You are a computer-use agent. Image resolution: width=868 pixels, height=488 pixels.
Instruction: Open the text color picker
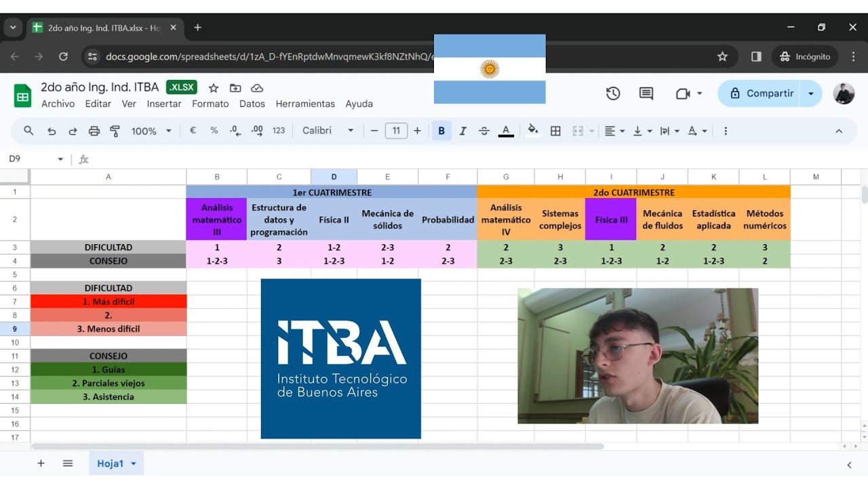pos(506,131)
